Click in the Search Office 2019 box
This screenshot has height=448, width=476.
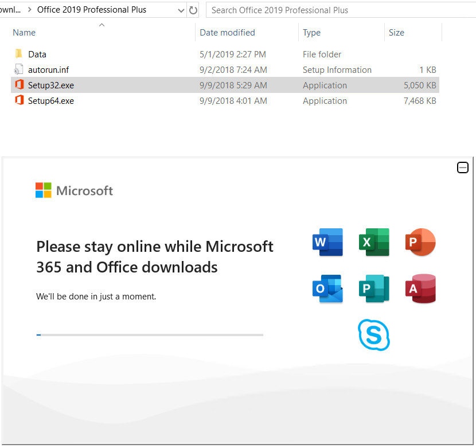338,10
